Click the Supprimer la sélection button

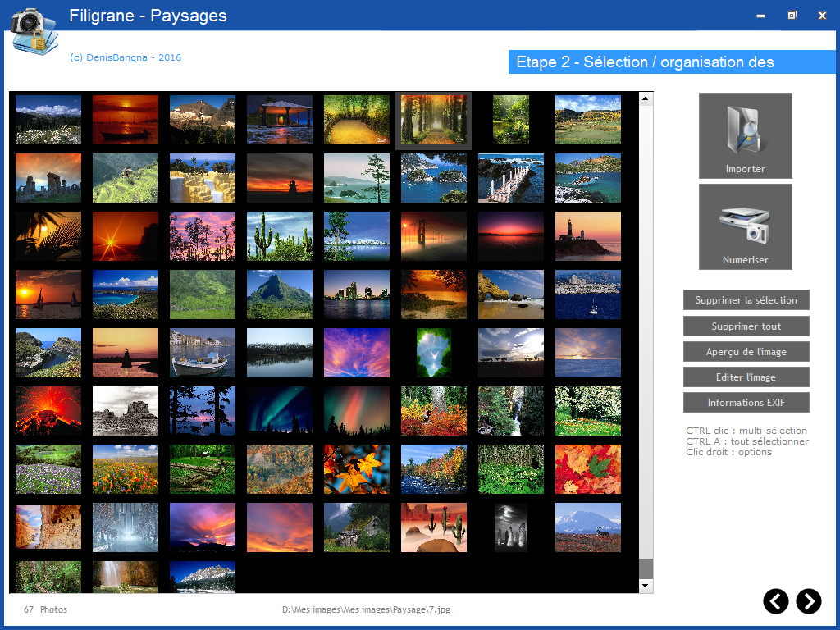(746, 300)
